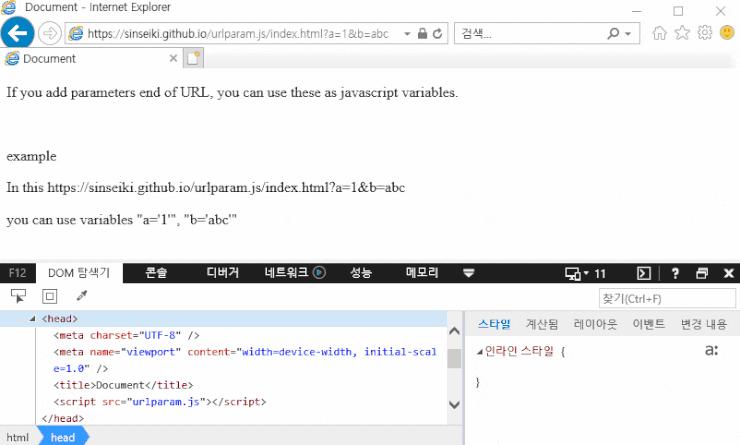Refresh the page with the reload icon
Image resolution: width=740 pixels, height=445 pixels.
point(437,34)
